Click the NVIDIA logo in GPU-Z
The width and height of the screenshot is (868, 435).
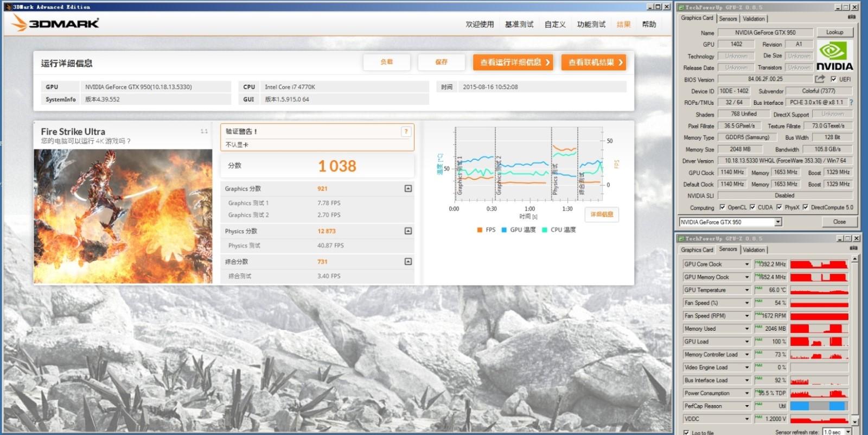[x=834, y=56]
